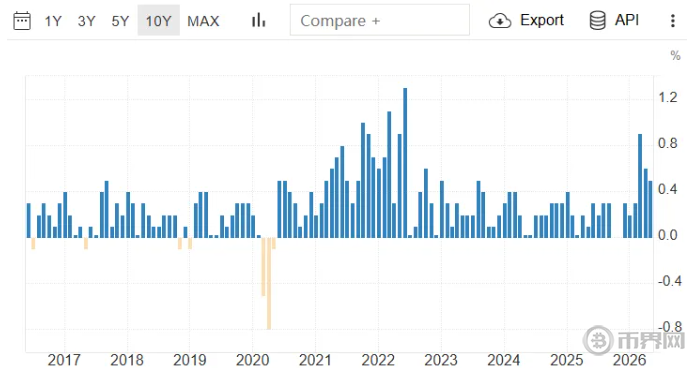Select the 1Y time range
The image size is (696, 368).
52,21
